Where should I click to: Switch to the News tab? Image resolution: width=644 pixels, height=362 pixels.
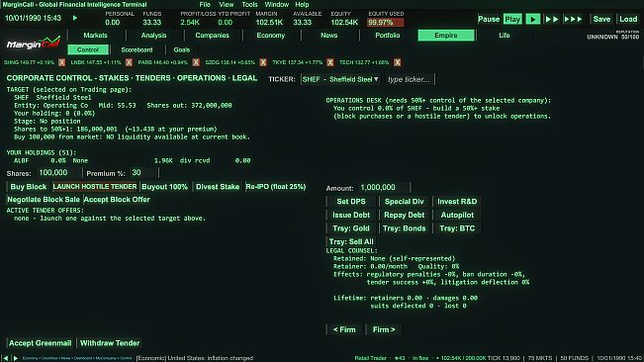[x=329, y=36]
